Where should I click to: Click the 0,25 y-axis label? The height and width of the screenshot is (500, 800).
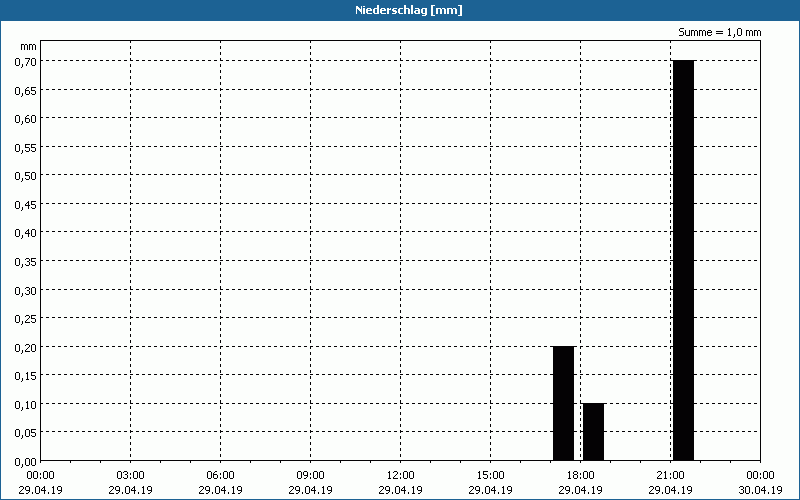[26, 318]
